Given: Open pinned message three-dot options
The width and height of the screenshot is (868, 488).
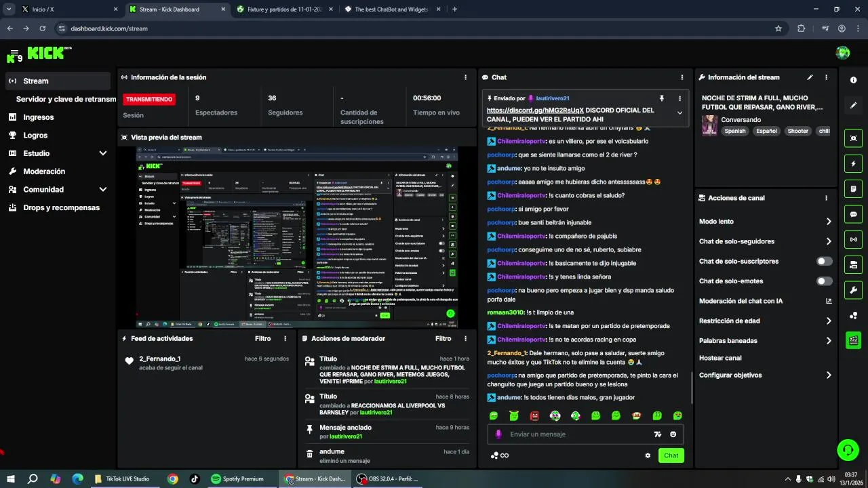Looking at the screenshot, I should click(x=679, y=98).
